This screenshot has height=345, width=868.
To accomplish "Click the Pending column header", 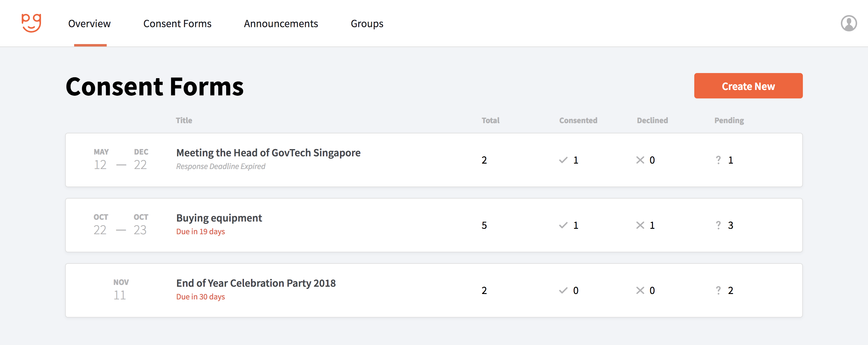I will (x=729, y=121).
